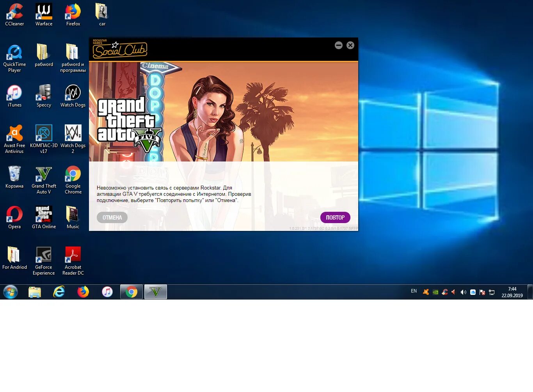Open the Warface desktop shortcut
533x392 pixels.
(44, 15)
